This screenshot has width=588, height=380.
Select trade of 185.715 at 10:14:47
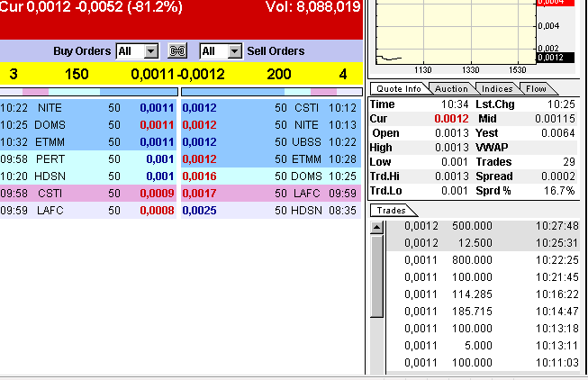[484, 312]
